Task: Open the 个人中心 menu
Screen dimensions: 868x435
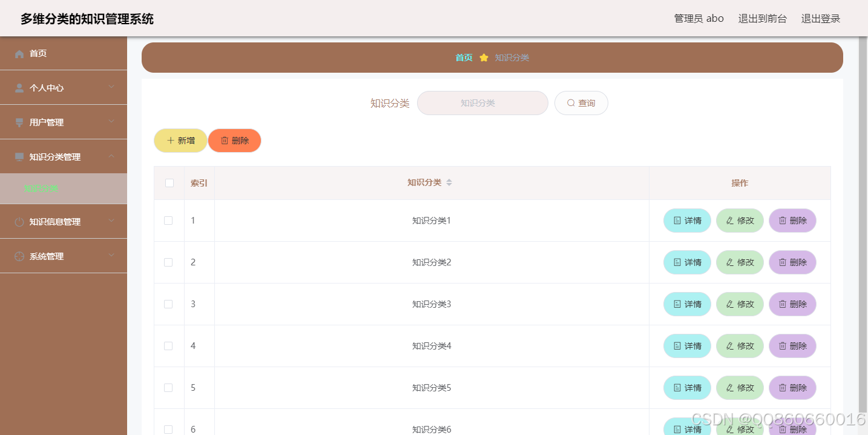Action: point(64,88)
